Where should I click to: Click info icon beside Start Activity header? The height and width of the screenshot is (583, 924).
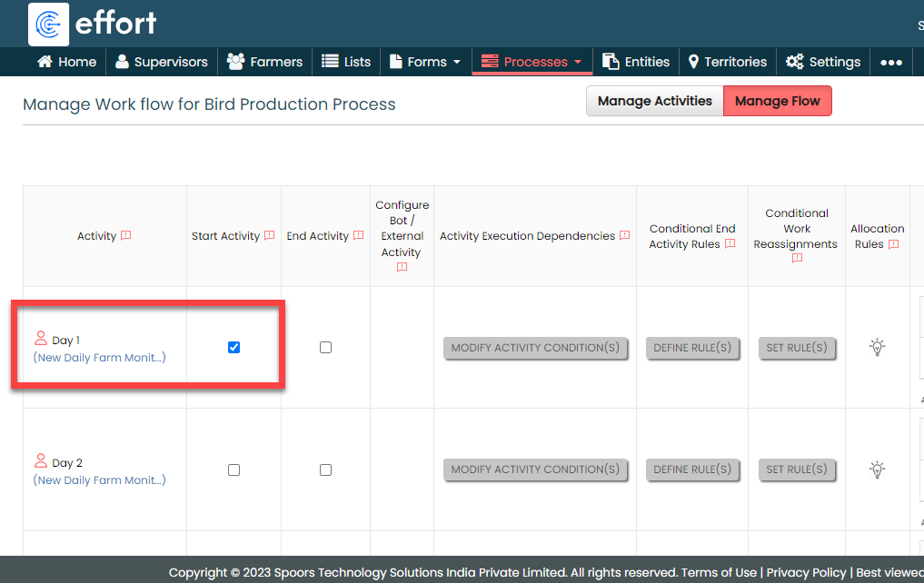click(269, 236)
